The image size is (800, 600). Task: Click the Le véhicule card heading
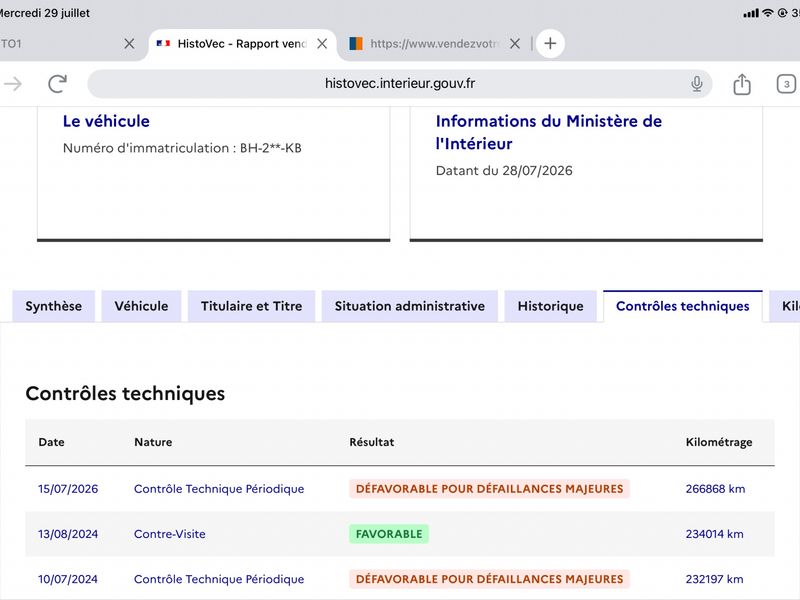(x=106, y=121)
